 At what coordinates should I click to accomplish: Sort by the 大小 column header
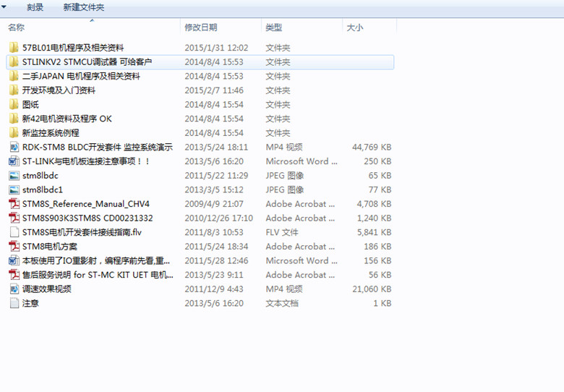click(x=354, y=27)
